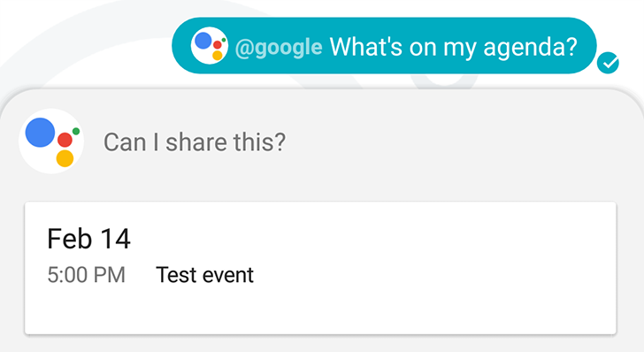Viewport: 644px width, 352px height.
Task: Click the gray Assistant response panel
Action: click(322, 219)
